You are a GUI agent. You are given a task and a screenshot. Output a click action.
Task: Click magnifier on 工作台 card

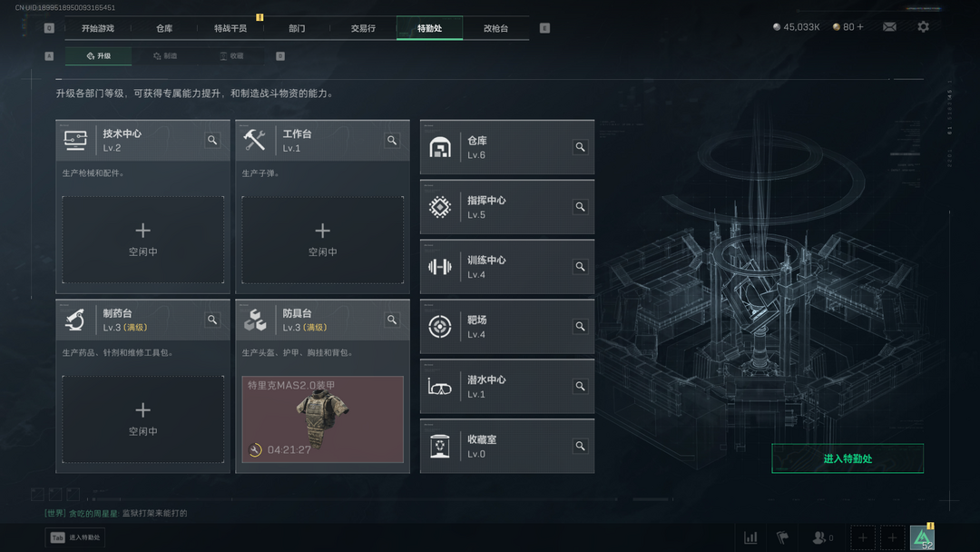(392, 140)
